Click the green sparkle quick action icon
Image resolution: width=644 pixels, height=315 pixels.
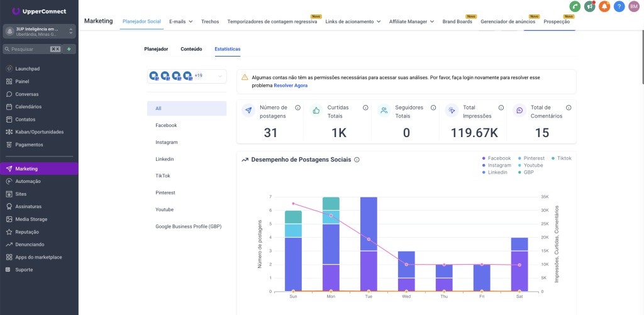click(x=69, y=48)
